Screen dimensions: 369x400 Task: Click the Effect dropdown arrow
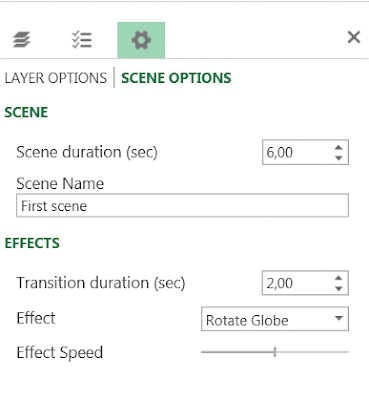pos(339,318)
